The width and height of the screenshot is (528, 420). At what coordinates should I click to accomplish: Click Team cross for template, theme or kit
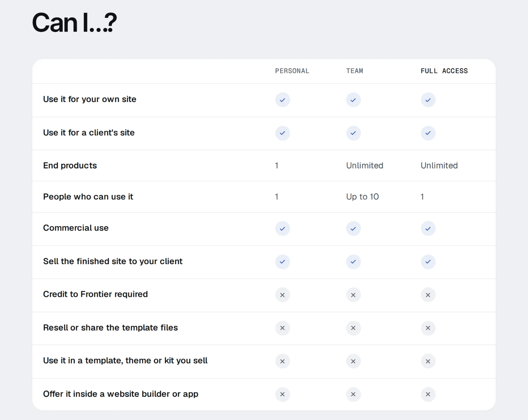pyautogui.click(x=353, y=361)
